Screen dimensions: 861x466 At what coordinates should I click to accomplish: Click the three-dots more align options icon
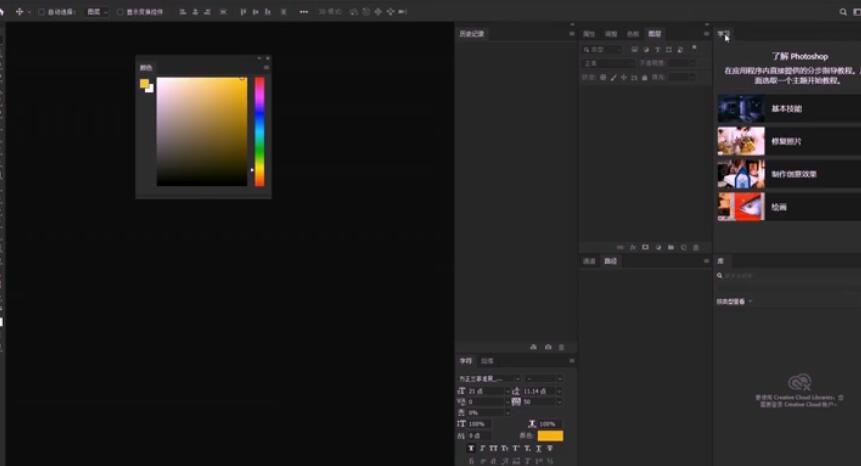coord(304,12)
